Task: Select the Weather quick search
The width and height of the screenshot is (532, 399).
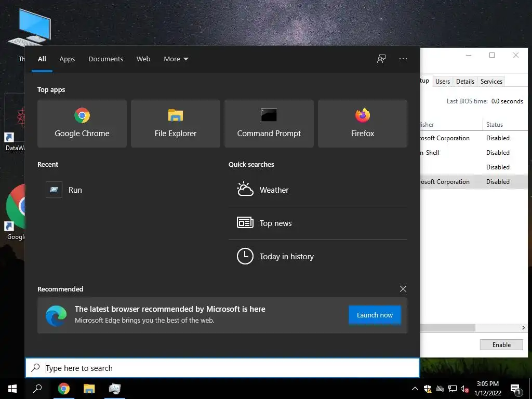Action: click(x=318, y=190)
